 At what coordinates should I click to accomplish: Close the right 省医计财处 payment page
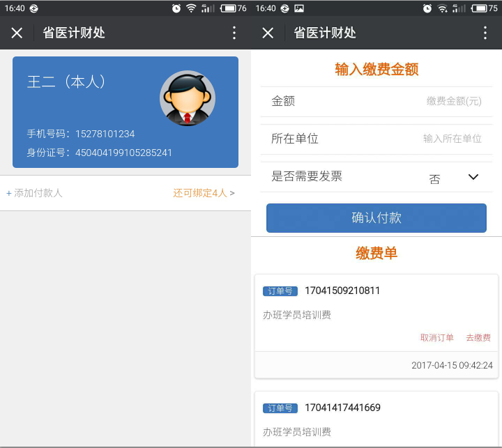tap(268, 33)
